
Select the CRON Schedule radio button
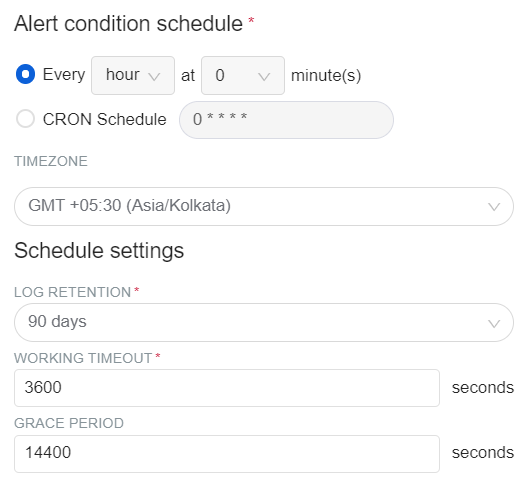25,119
